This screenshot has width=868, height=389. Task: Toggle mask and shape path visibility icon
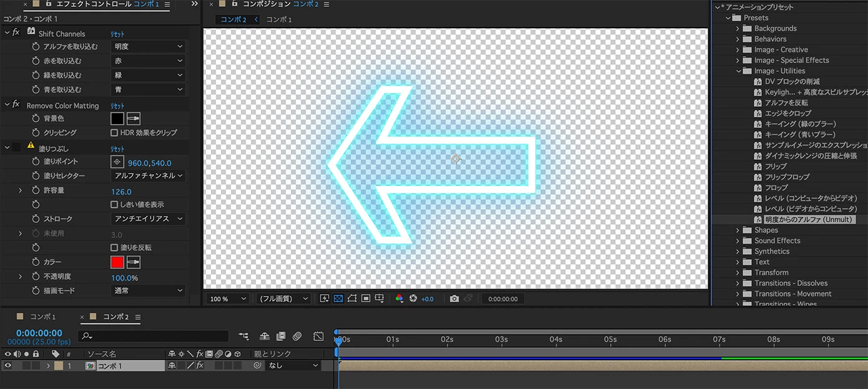(352, 299)
